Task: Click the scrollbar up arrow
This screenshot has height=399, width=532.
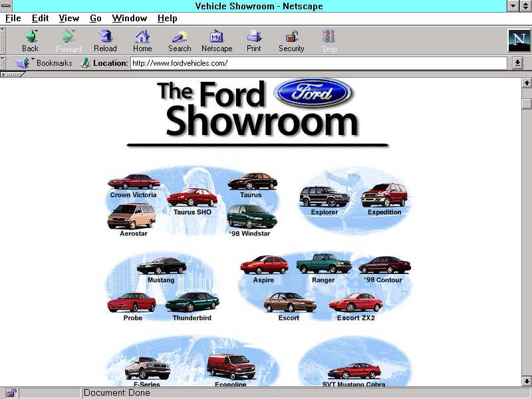Action: [x=527, y=82]
